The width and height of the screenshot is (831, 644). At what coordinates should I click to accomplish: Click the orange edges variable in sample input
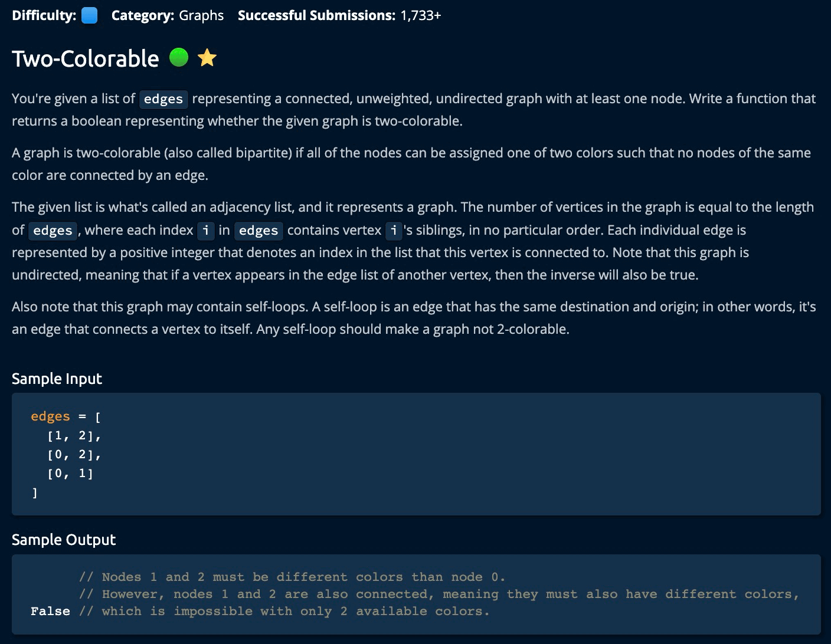[50, 416]
